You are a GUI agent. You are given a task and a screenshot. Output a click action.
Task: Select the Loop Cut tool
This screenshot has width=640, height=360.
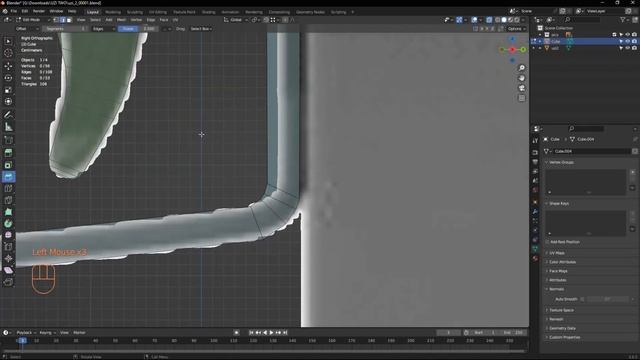point(8,189)
